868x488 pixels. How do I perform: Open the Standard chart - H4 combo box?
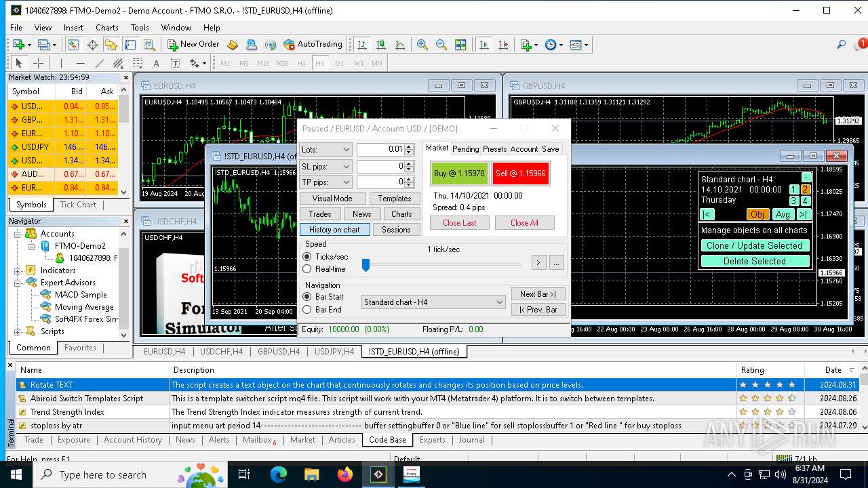click(x=433, y=302)
